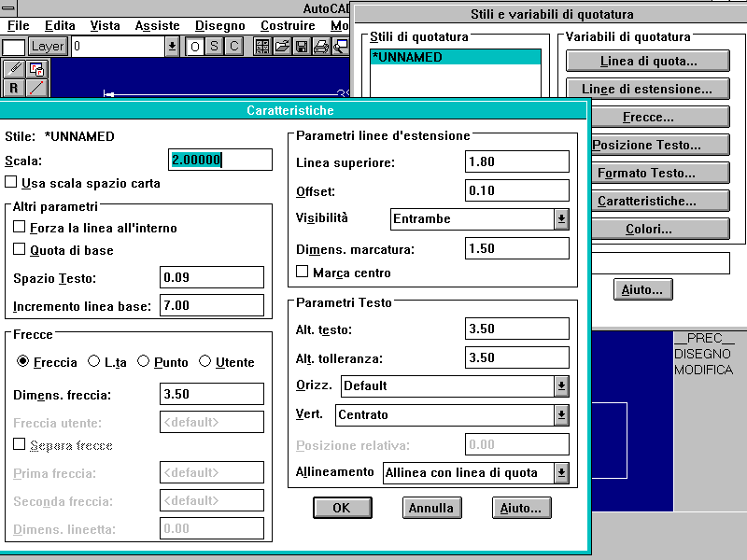Enable Usa scala spazio carta checkbox
The height and width of the screenshot is (560, 747).
(x=11, y=182)
